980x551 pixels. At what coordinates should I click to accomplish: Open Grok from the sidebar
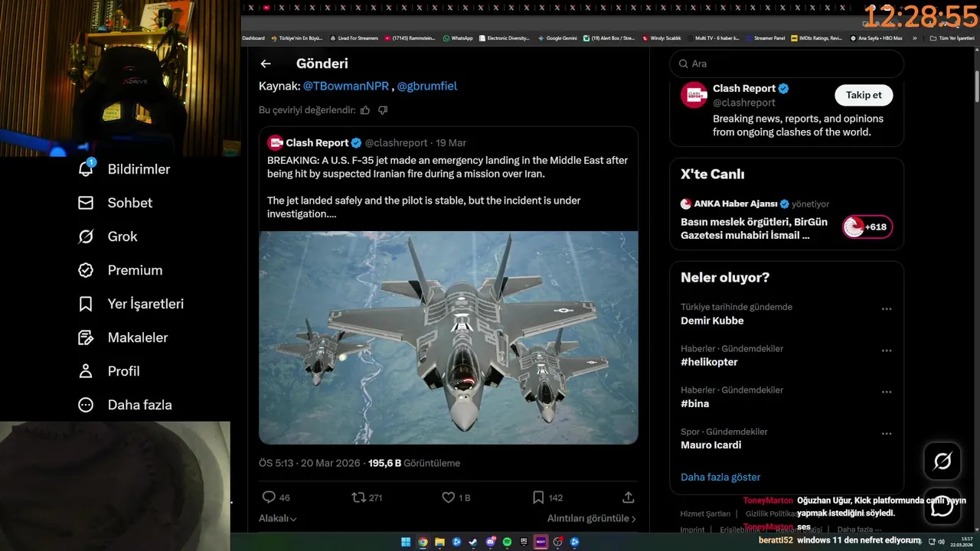(x=107, y=236)
